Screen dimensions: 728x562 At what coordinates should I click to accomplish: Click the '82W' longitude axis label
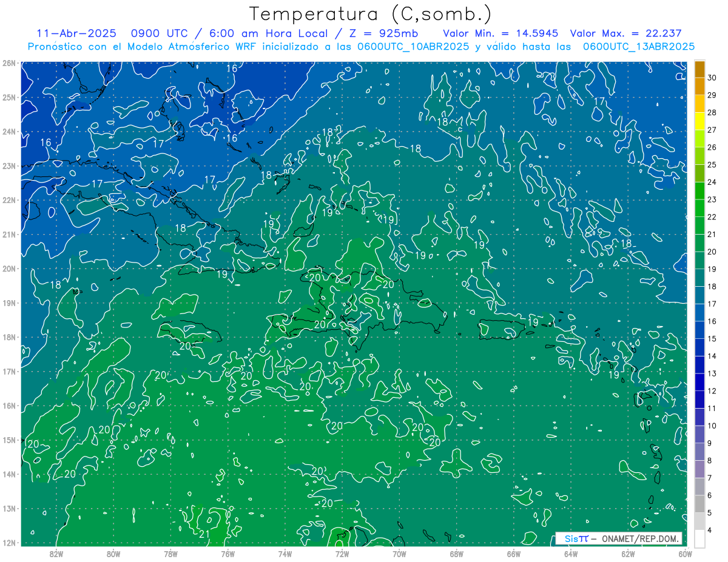(56, 554)
